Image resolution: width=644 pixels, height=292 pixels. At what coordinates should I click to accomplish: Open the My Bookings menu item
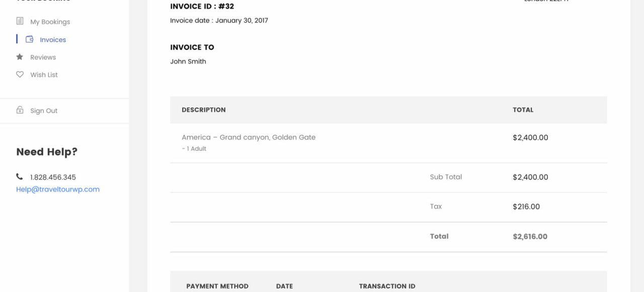point(50,22)
